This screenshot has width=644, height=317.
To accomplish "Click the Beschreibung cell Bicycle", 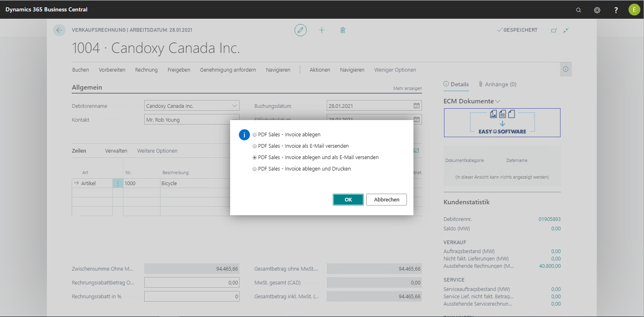I will click(x=195, y=183).
